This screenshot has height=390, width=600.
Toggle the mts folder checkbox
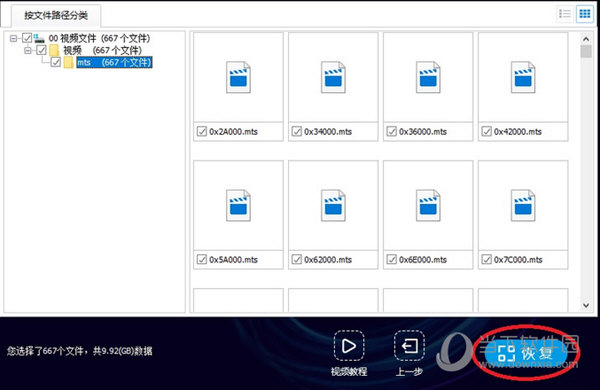point(56,62)
